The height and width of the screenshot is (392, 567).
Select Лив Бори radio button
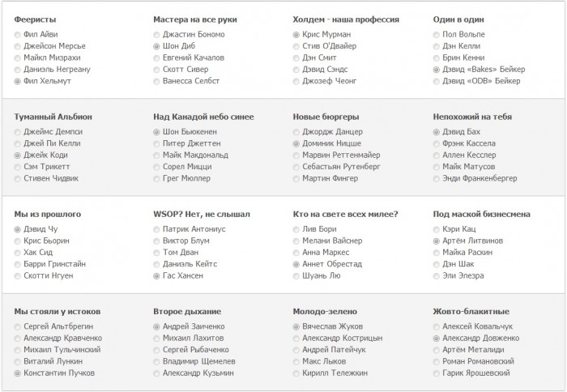[x=297, y=229]
